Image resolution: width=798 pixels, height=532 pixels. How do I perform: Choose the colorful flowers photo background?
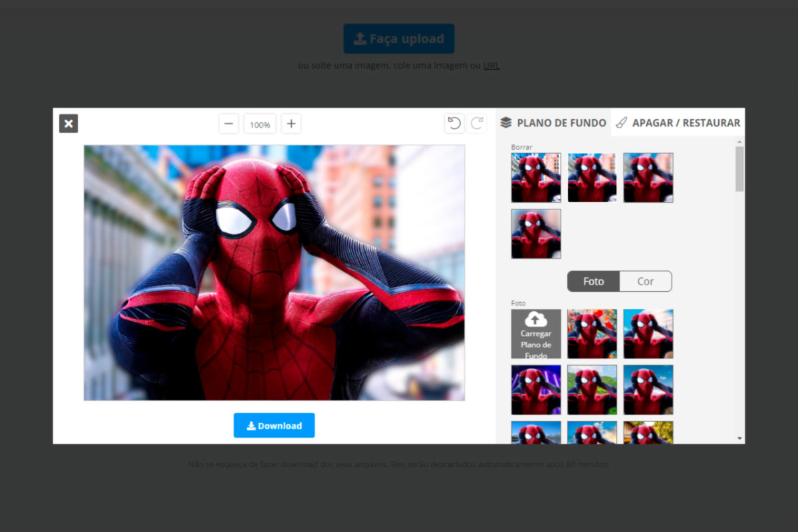592,334
